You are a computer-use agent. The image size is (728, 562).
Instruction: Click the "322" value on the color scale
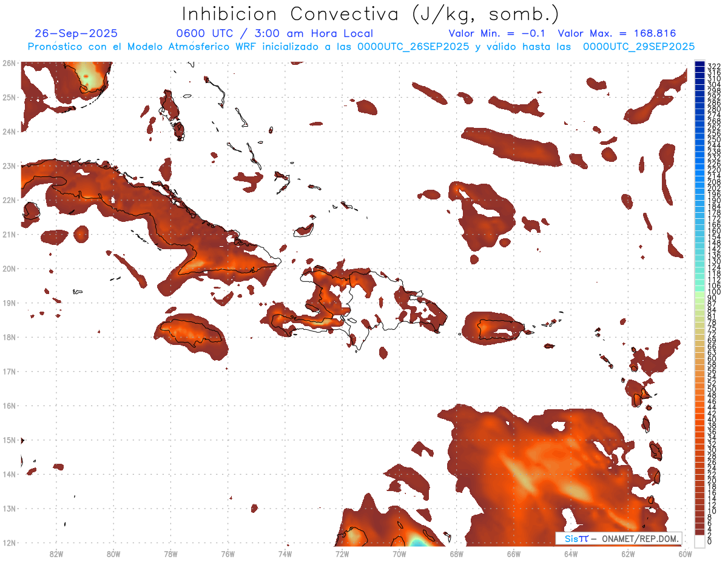pos(714,65)
